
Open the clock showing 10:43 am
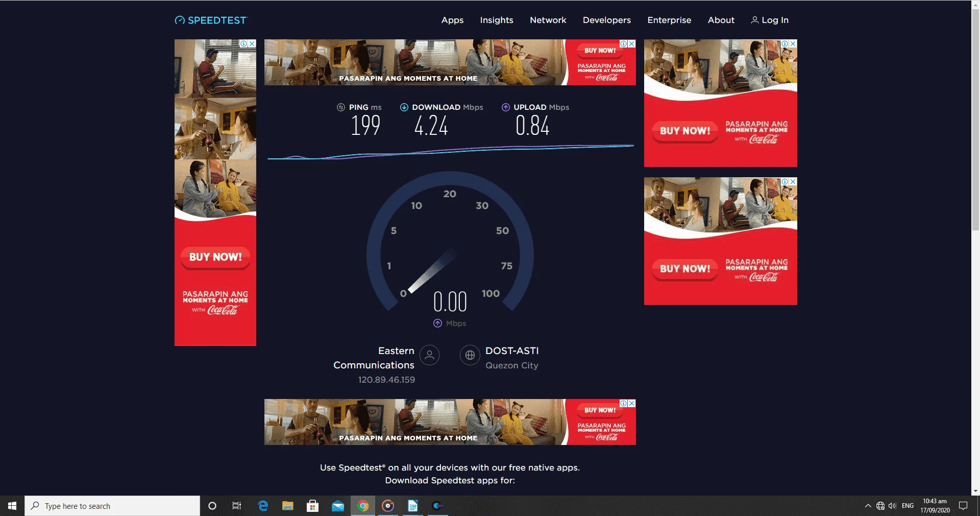(935, 506)
